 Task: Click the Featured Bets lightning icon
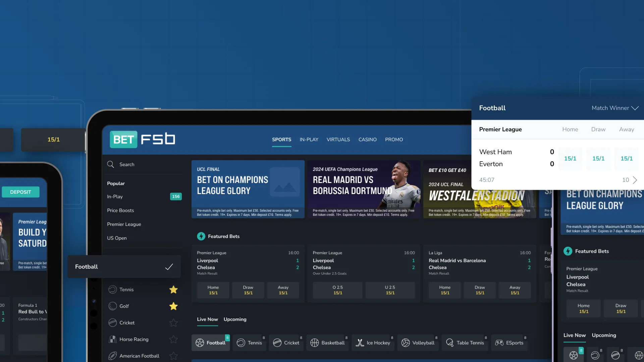click(201, 236)
